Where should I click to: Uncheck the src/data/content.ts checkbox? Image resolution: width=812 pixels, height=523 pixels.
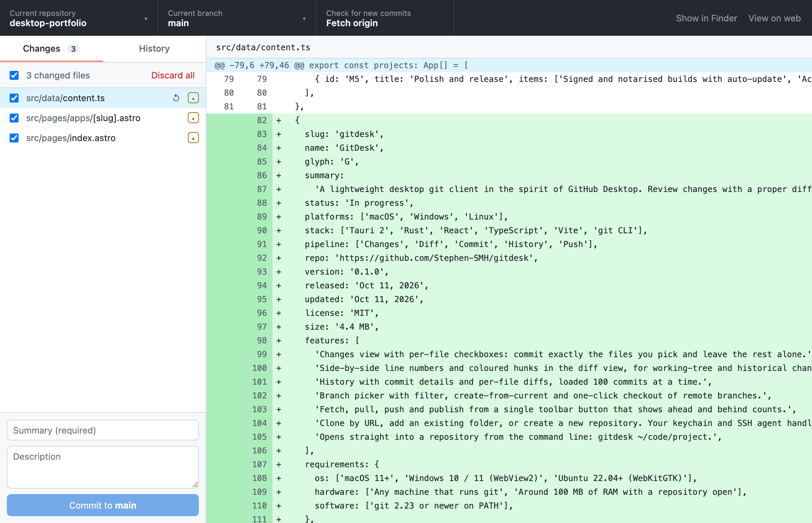[14, 98]
